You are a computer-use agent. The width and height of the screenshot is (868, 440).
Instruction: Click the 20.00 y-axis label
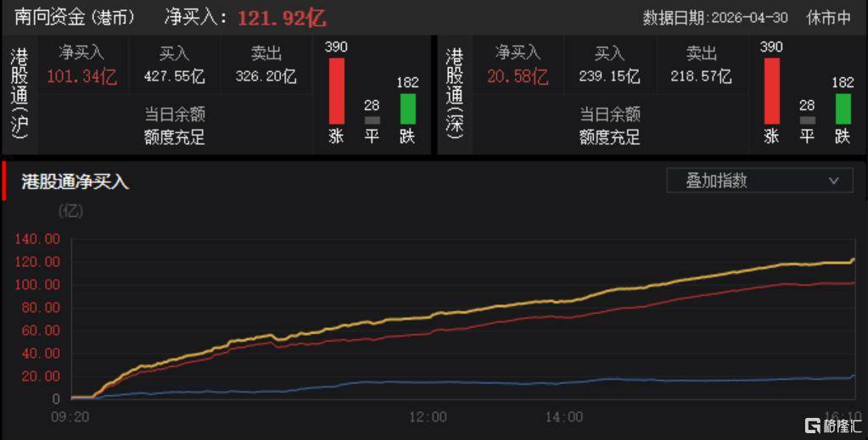[41, 376]
